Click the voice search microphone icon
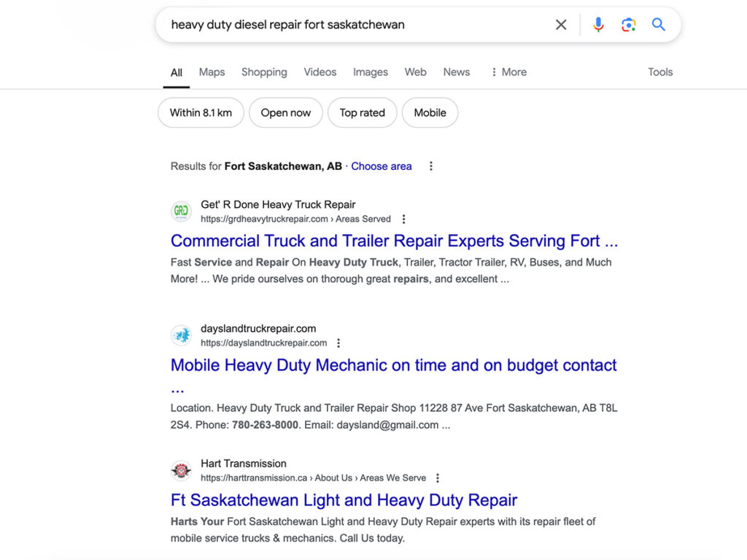747x560 pixels. coord(598,24)
